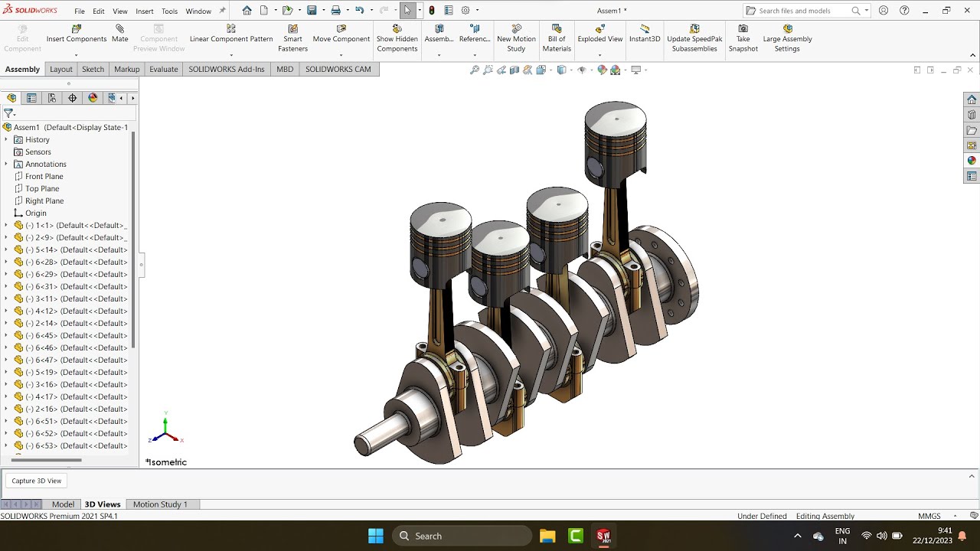Click Zoom to Area in view toolbar
This screenshot has height=551, width=980.
pos(488,70)
